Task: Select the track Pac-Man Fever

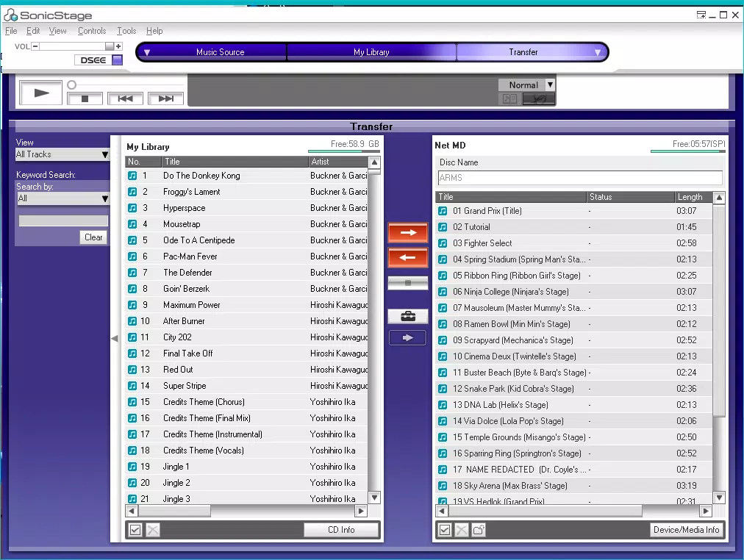Action: pyautogui.click(x=246, y=256)
